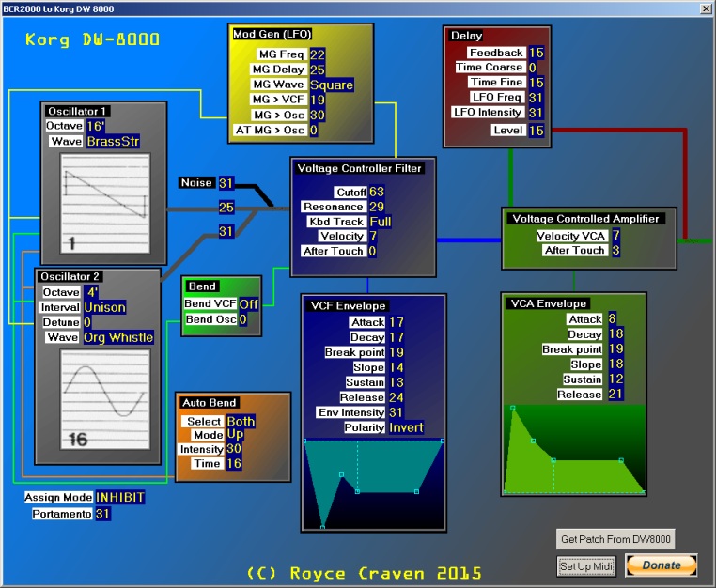
Task: Click the Noise level value 31
Action: pos(226,183)
